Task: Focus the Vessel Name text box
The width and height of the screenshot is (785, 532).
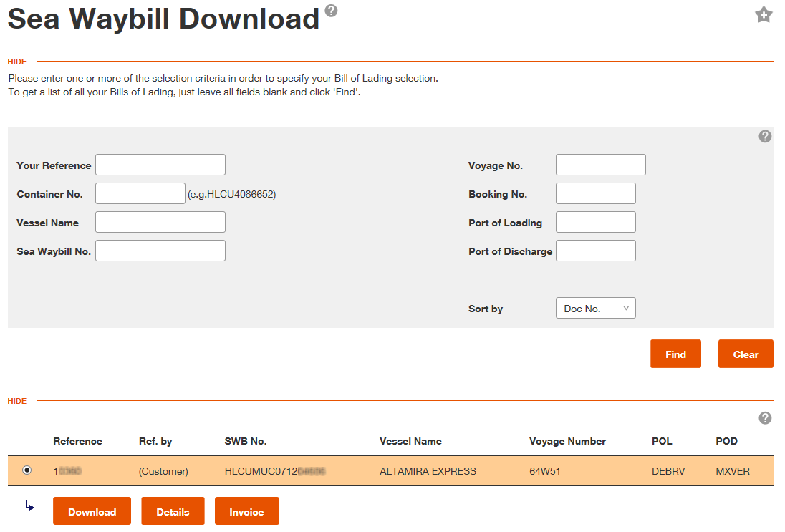Action: [160, 222]
